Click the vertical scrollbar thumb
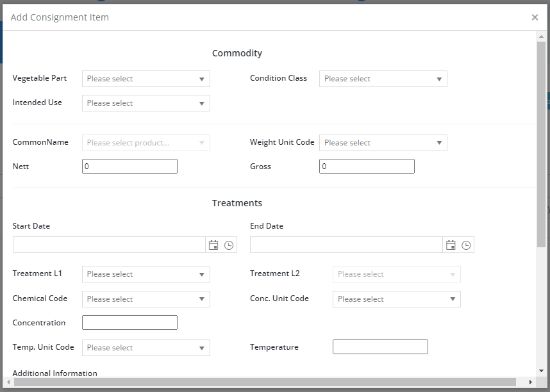 click(x=541, y=145)
